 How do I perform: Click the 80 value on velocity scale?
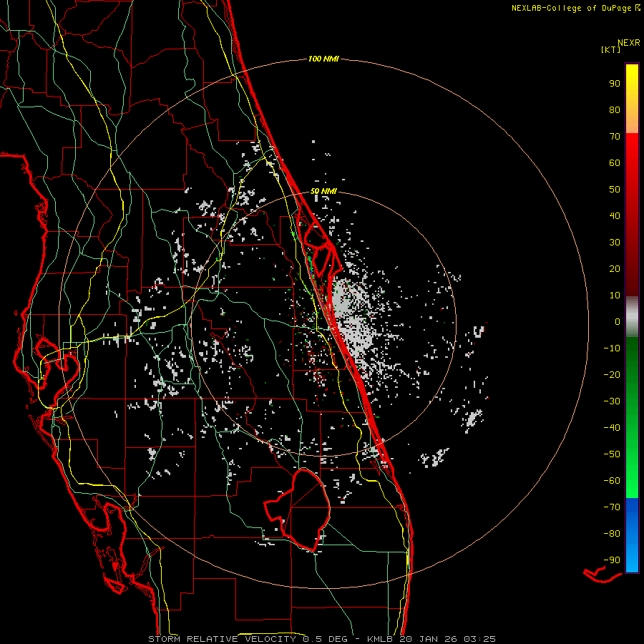tap(615, 110)
